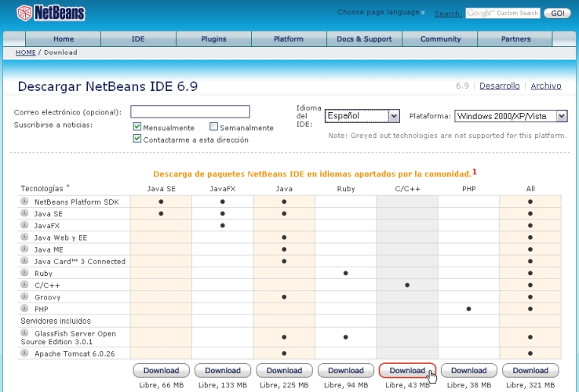Viewport: 579px width, 392px height.
Task: Open the Plataforma Windows 2000/XP/Vista dropdown
Action: [511, 116]
